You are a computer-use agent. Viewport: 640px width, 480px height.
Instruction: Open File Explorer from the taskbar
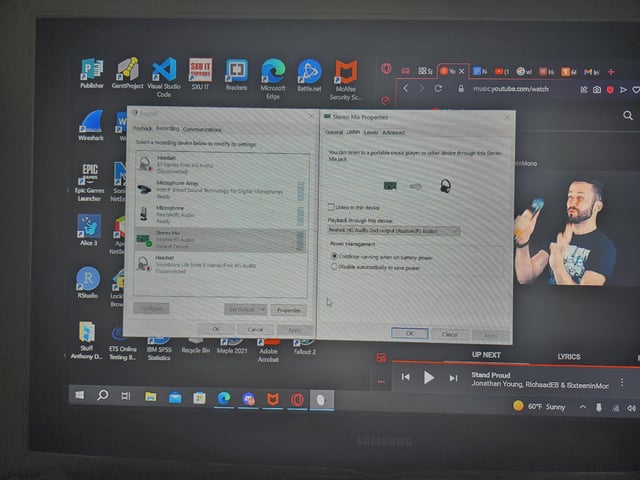point(151,396)
